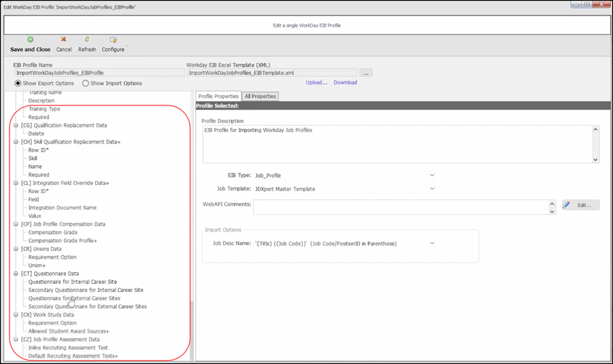Open the Configure toolbar icon

point(113,40)
